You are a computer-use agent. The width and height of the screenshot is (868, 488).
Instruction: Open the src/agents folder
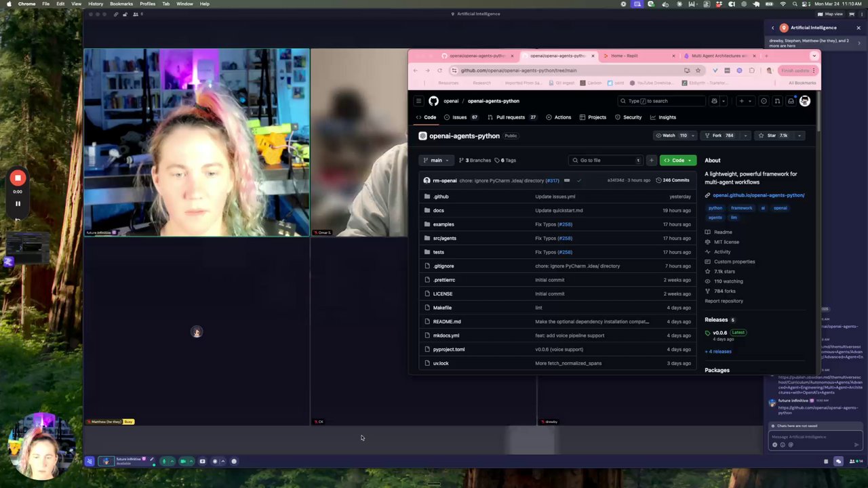(x=445, y=238)
